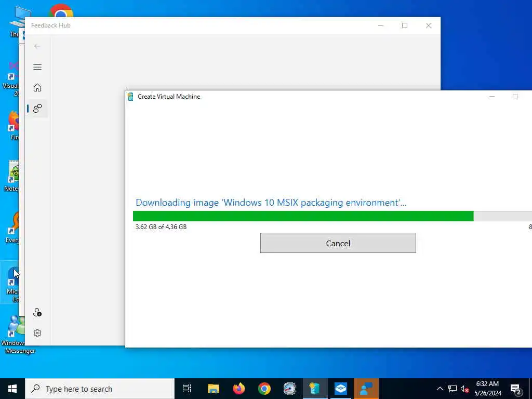The width and height of the screenshot is (532, 399).
Task: Open Feedback Hub hamburger navigation menu
Action: pyautogui.click(x=37, y=67)
